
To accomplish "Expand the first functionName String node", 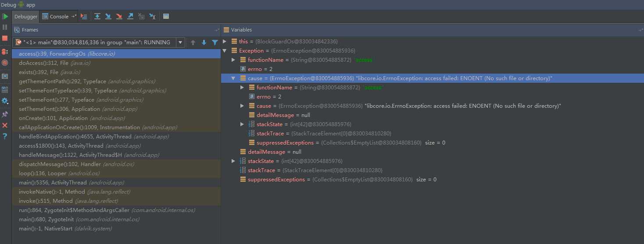I will pos(233,60).
